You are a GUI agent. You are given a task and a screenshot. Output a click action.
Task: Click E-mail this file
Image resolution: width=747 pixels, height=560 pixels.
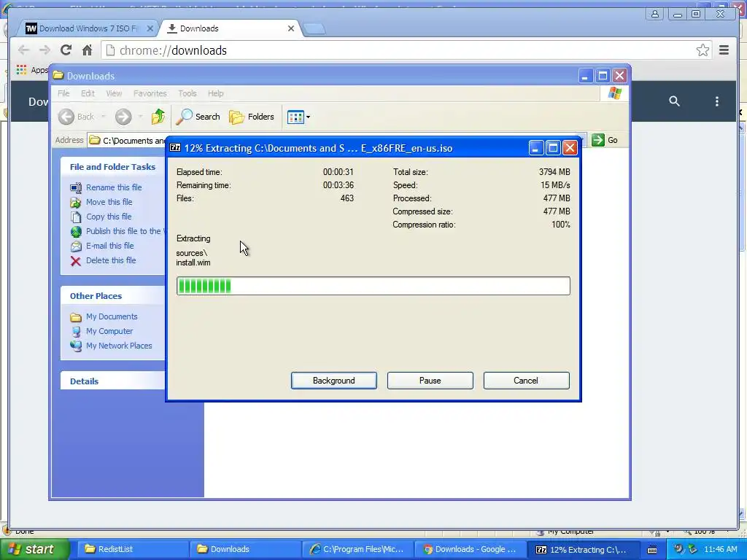click(109, 246)
